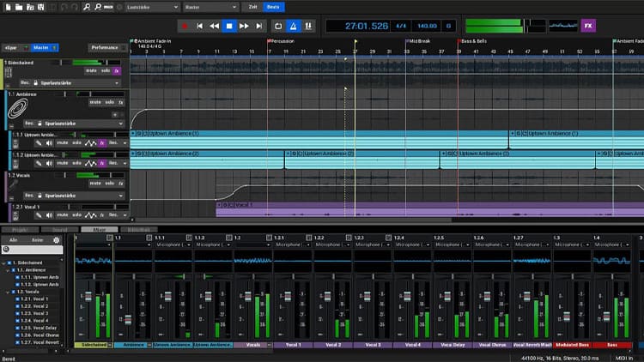
Task: Click the Mid Break marker on the timeline
Action: pos(418,41)
